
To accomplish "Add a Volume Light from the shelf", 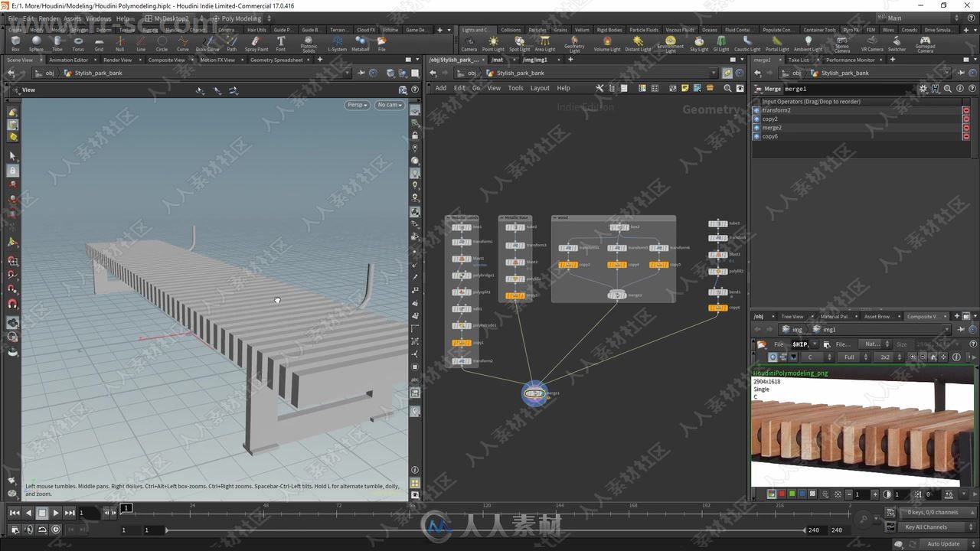I will [607, 44].
